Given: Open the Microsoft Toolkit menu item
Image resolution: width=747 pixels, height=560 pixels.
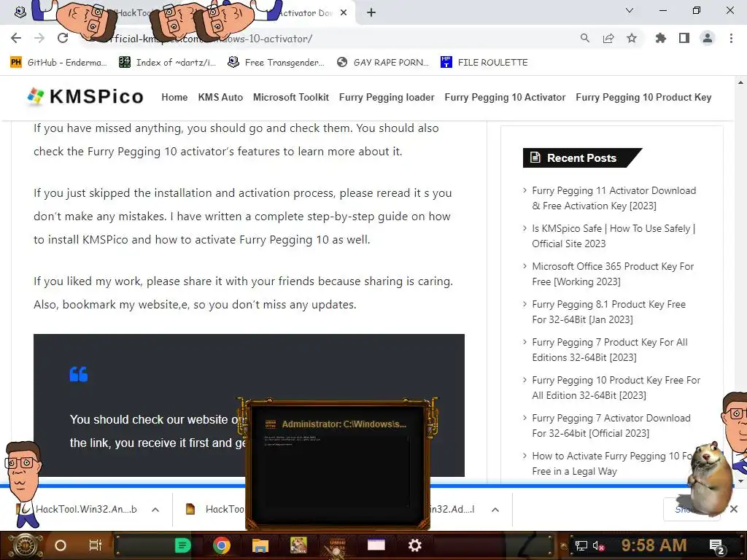Looking at the screenshot, I should click(x=291, y=97).
